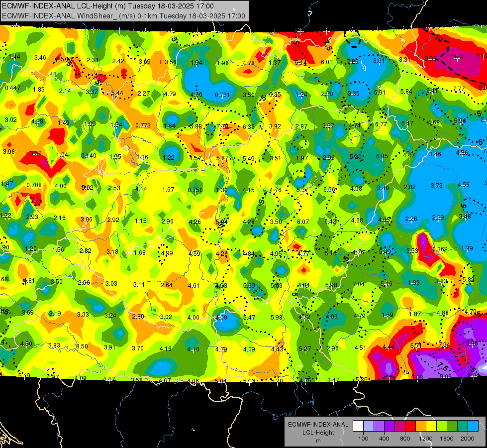Click the grid value '6.07'
Viewport: 487px width, 448px height.
(x=303, y=222)
